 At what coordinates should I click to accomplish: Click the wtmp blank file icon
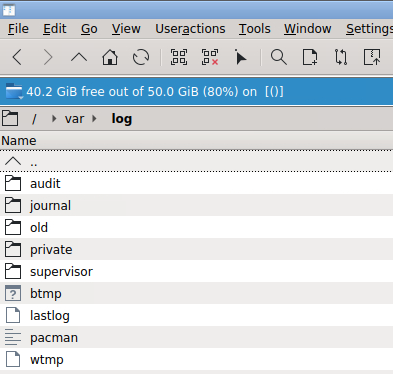coord(13,359)
